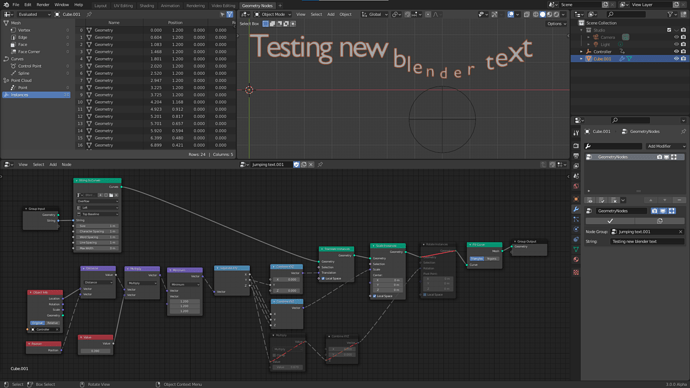690x388 pixels.
Task: Pin the Cube.001 object in spreadsheet
Action: click(x=89, y=15)
